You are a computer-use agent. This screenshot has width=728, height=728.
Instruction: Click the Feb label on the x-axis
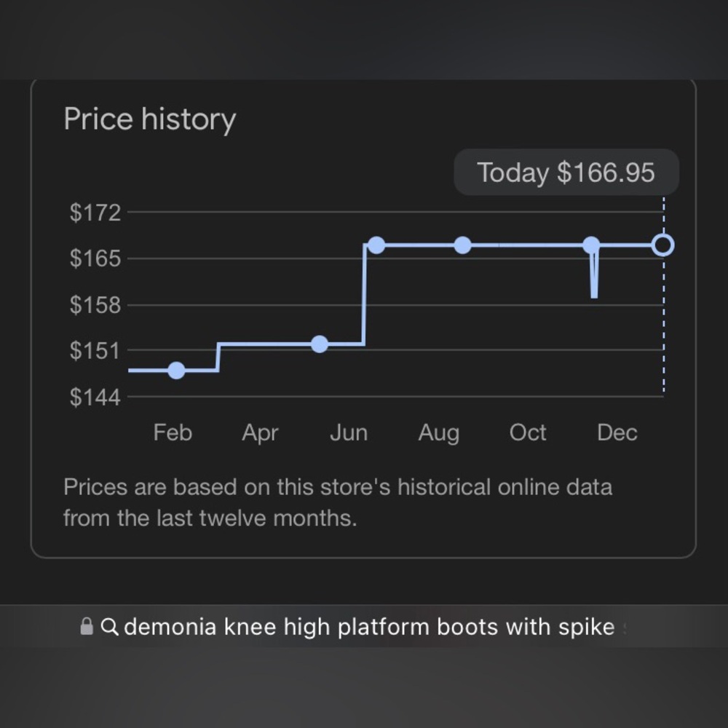click(173, 432)
